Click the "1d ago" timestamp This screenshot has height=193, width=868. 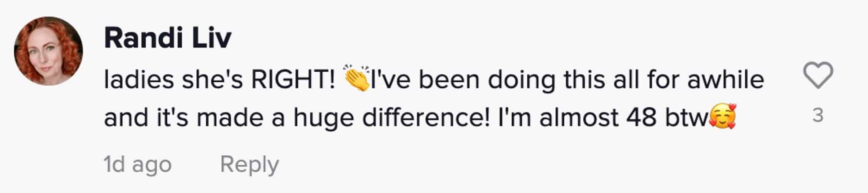pos(138,165)
